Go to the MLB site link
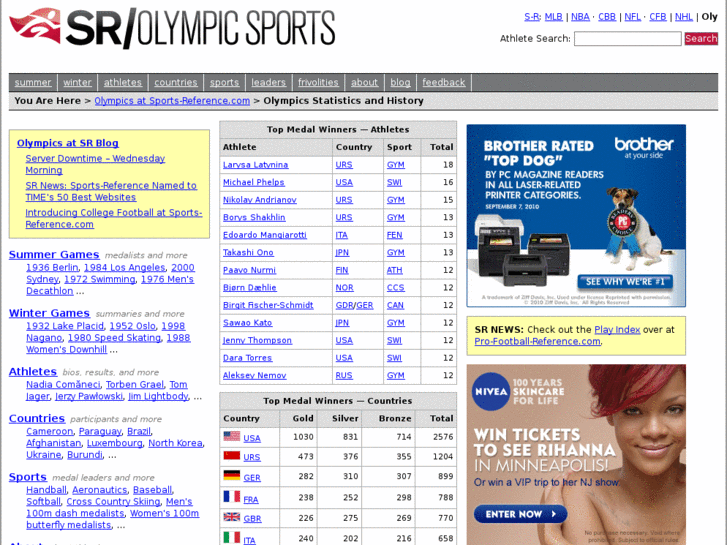Screen dimensions: 727x545 click(554, 17)
